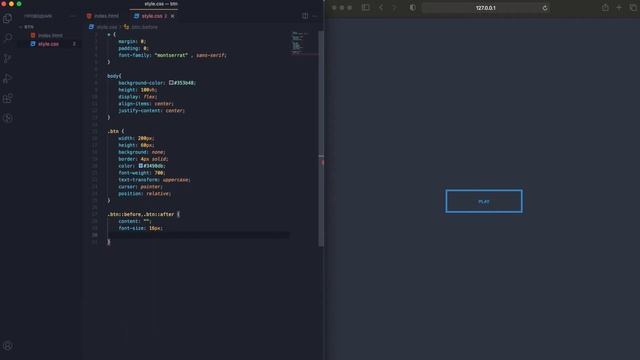Open the editor More Actions ellipsis
Viewport: 640px width, 360px height.
coord(315,16)
